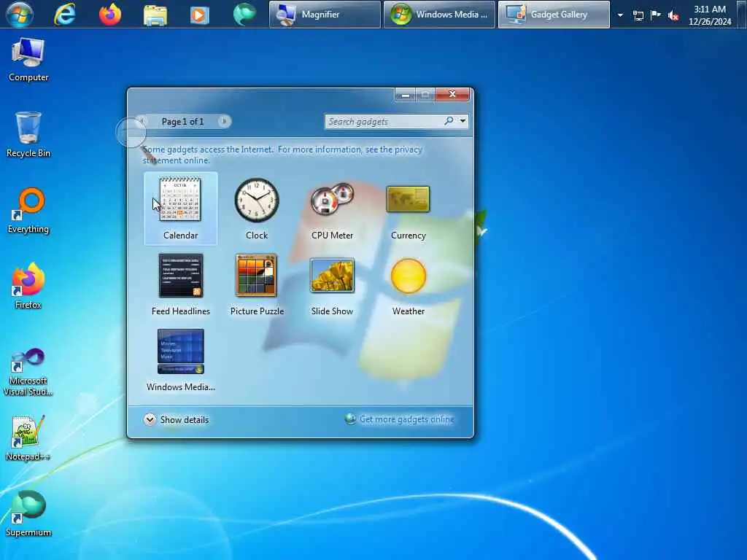Viewport: 747px width, 560px height.
Task: Click the Show desktop button
Action: (741, 15)
